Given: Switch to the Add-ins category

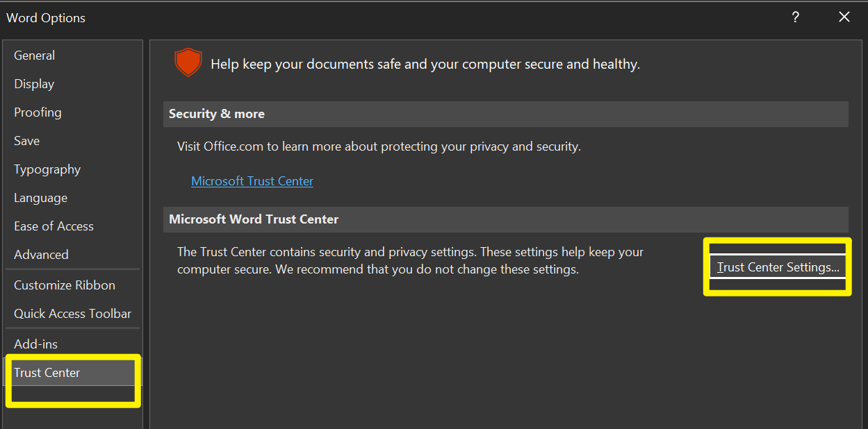Looking at the screenshot, I should tap(36, 344).
